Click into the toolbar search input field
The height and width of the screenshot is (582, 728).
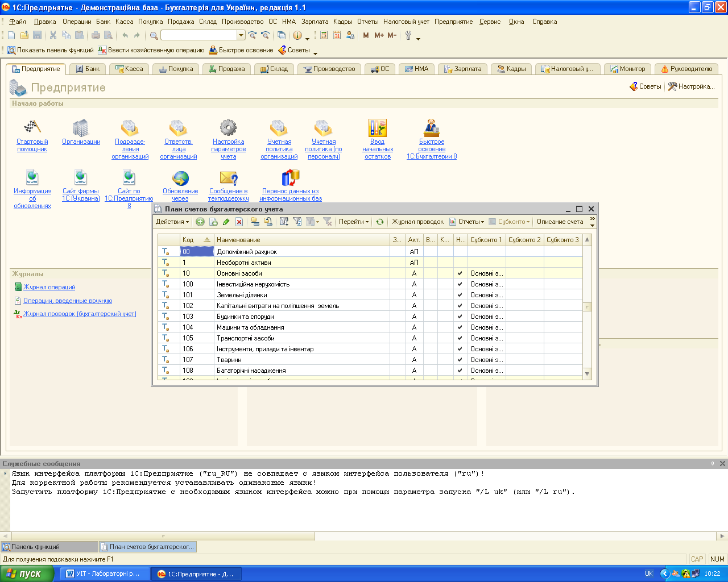pyautogui.click(x=198, y=35)
